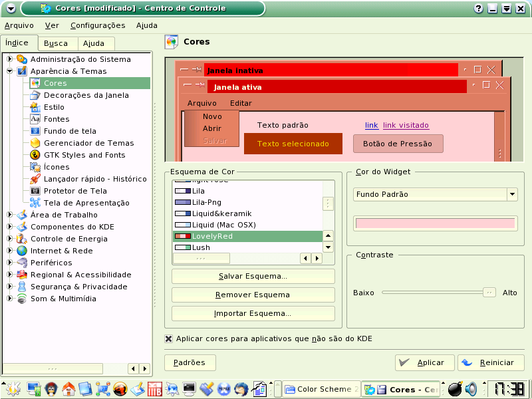Click the GTK Styles and Fonts icon

click(x=35, y=155)
